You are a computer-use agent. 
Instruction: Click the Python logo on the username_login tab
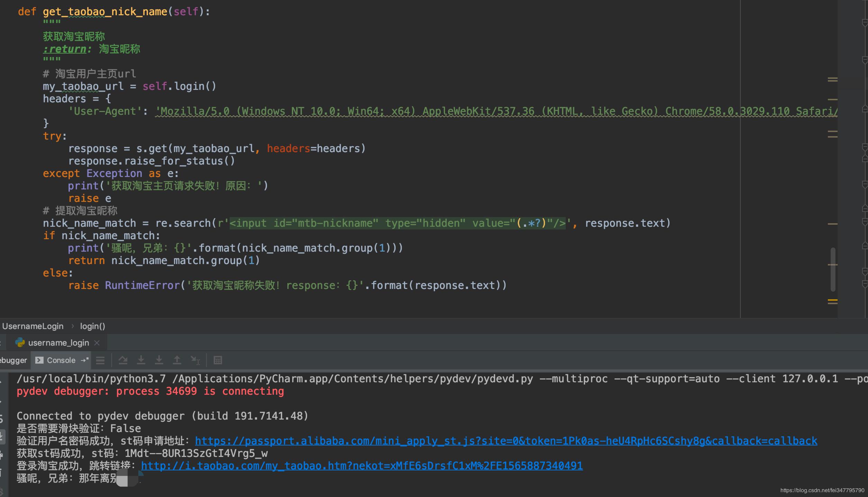click(20, 343)
